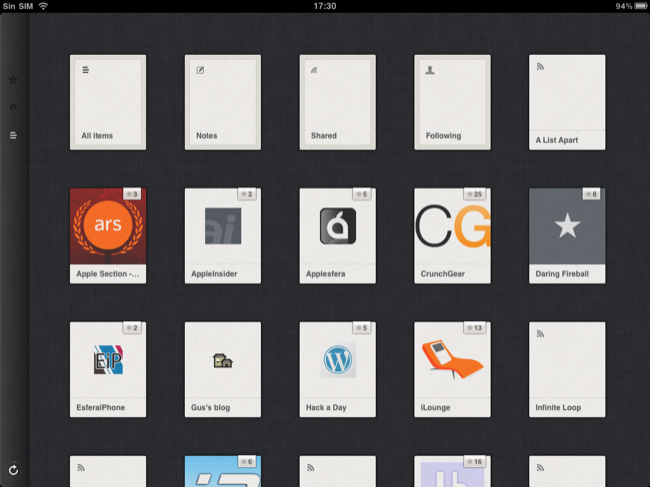The image size is (650, 487).
Task: Tap the EiP EsferaiPhone logo
Action: point(108,359)
